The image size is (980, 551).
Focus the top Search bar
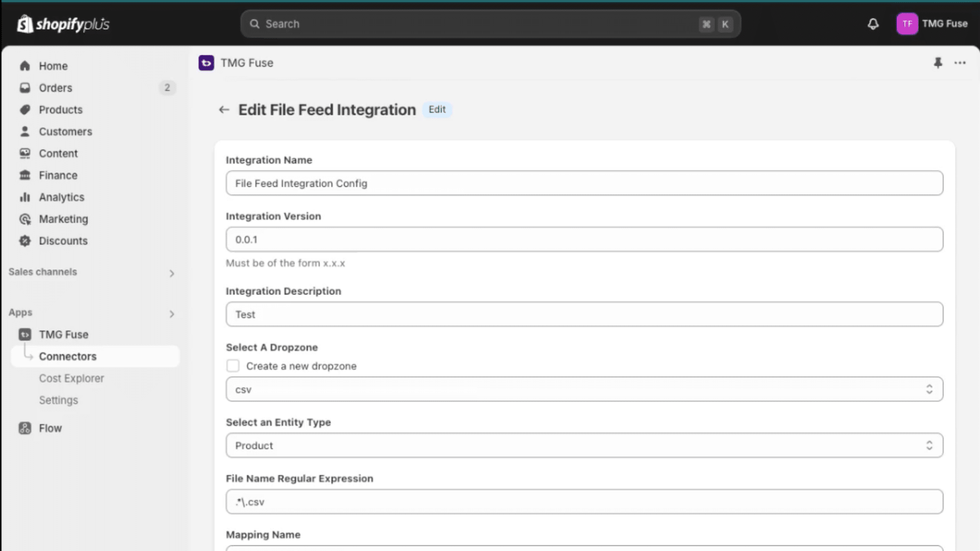[491, 24]
